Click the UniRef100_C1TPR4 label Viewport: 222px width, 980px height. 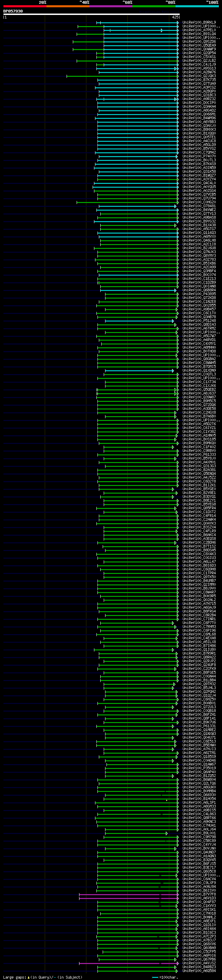[x=199, y=573]
